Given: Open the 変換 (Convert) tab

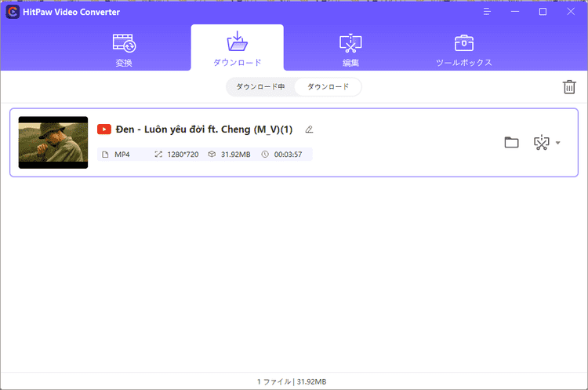Looking at the screenshot, I should (124, 50).
